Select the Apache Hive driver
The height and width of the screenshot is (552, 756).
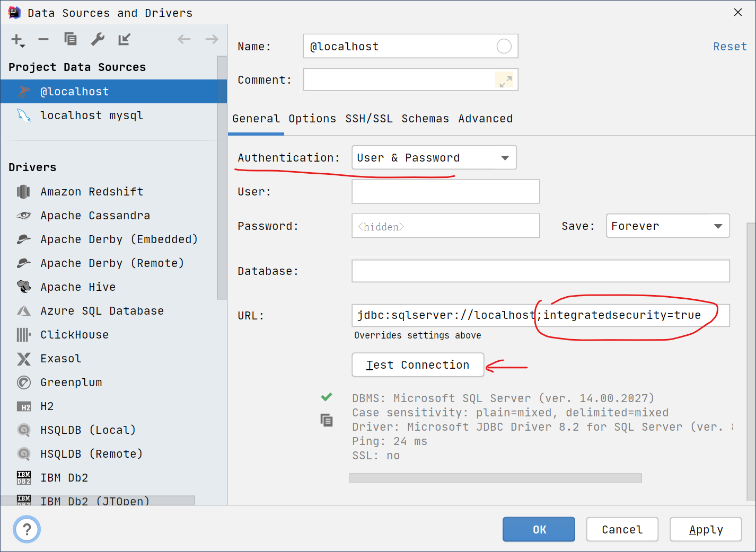point(78,287)
